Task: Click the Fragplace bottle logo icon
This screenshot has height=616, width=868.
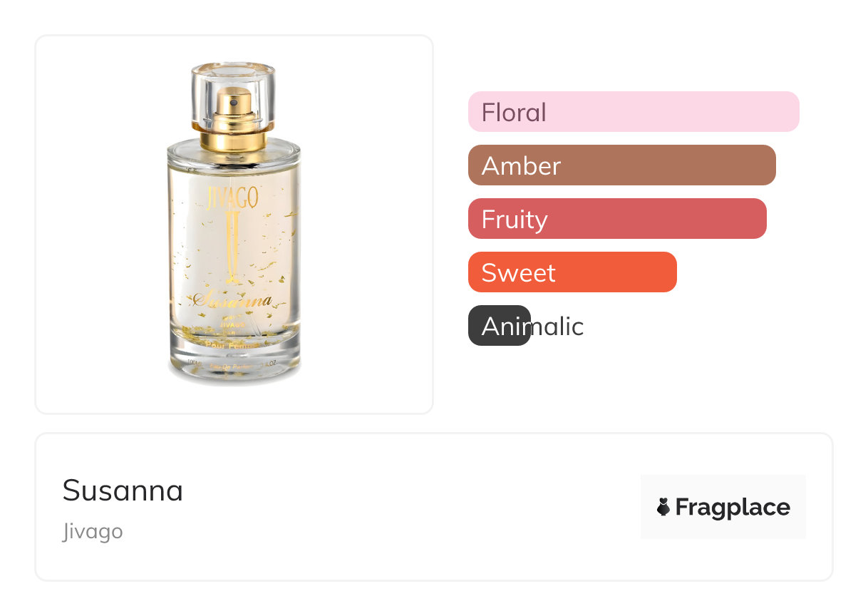Action: click(663, 507)
